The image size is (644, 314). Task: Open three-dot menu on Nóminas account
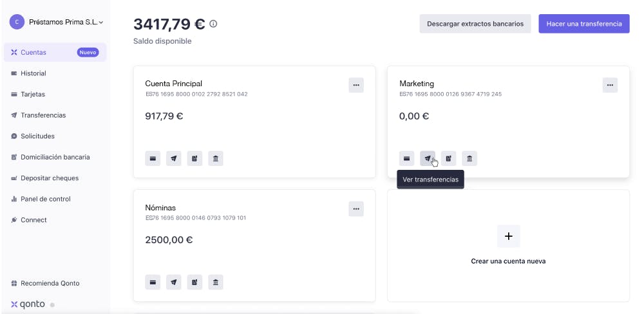pos(356,209)
